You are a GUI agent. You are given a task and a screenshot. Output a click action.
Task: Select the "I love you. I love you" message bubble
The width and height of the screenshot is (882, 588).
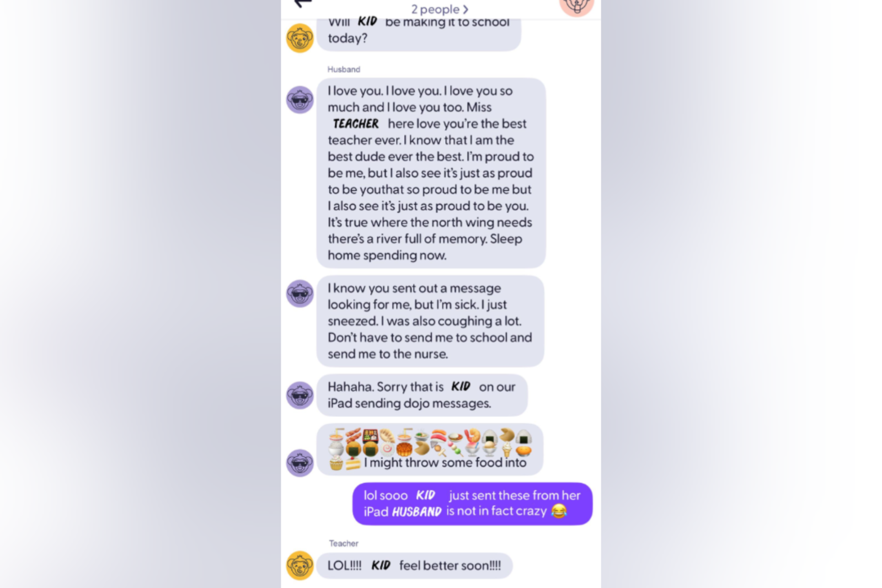pos(431,173)
